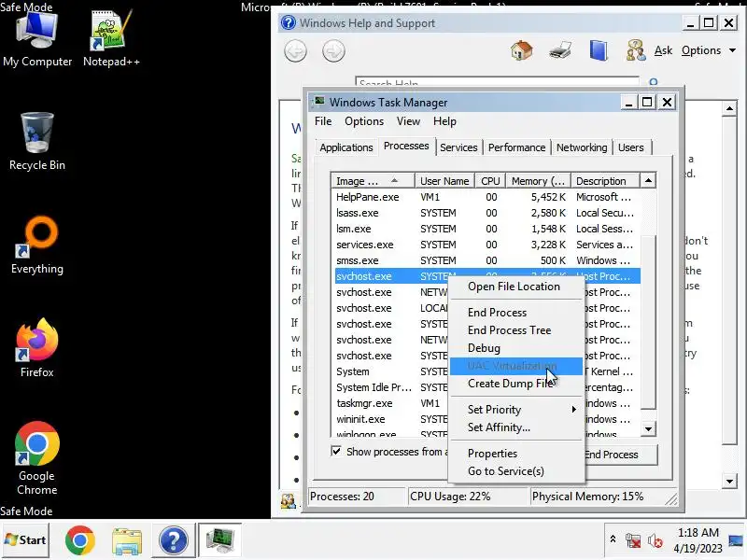Click the Ask people icon
Screen dimensions: 747x560
click(636, 50)
